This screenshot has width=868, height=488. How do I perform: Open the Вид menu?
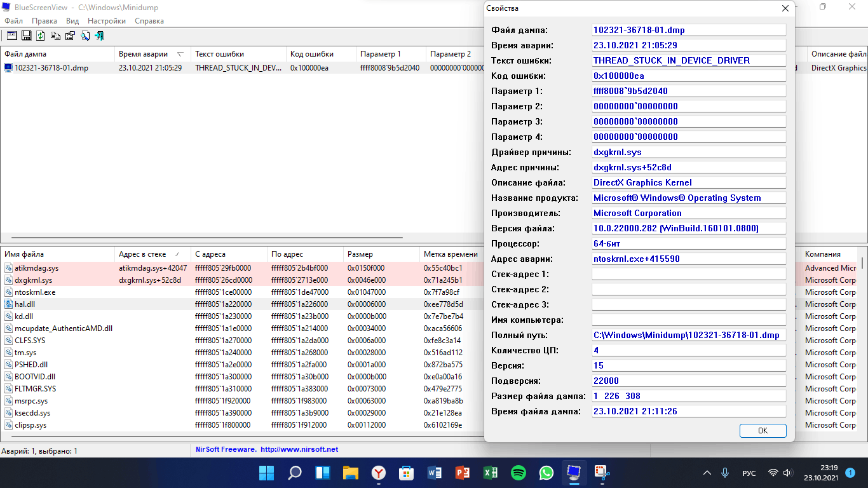coord(72,21)
